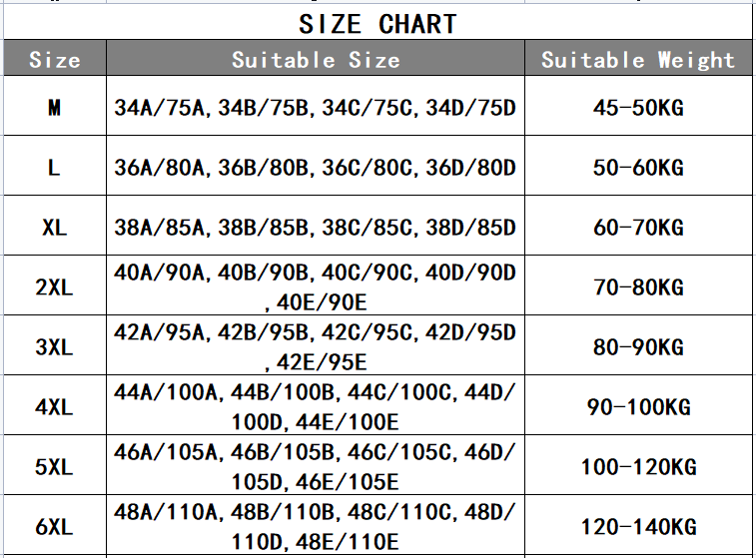Select the 6XL size cell
This screenshot has width=756, height=558.
coord(55,527)
